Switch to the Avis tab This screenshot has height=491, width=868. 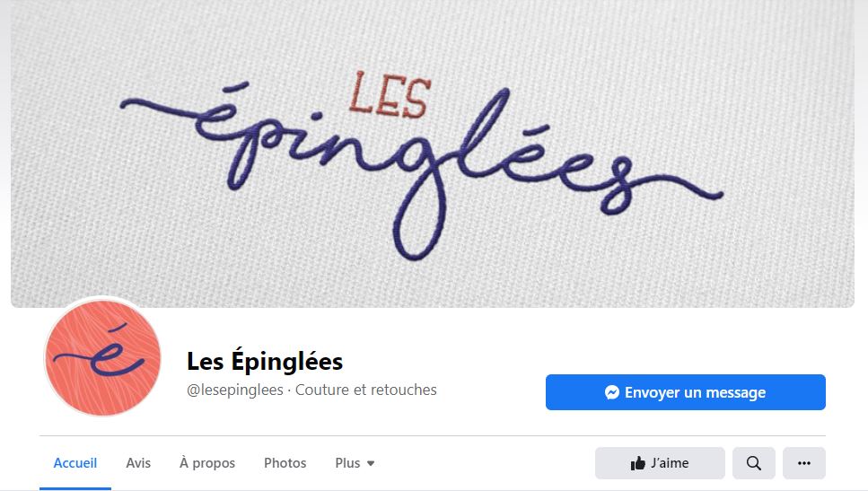coord(138,463)
